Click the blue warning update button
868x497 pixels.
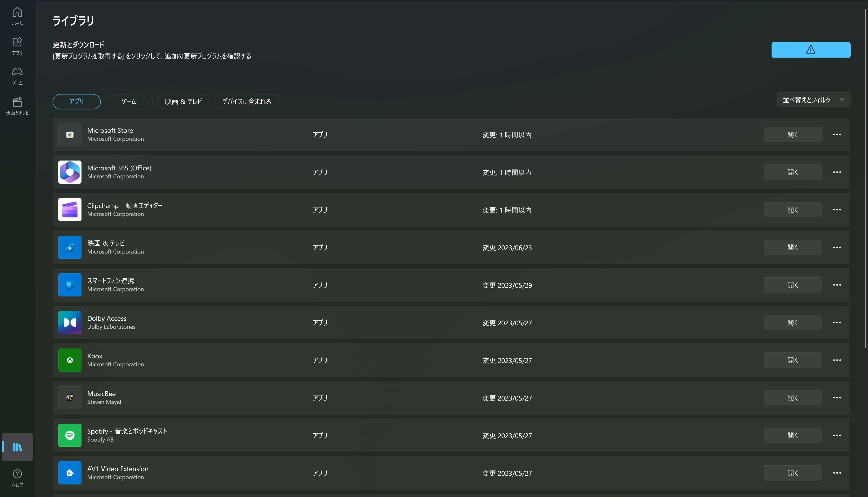pyautogui.click(x=811, y=50)
